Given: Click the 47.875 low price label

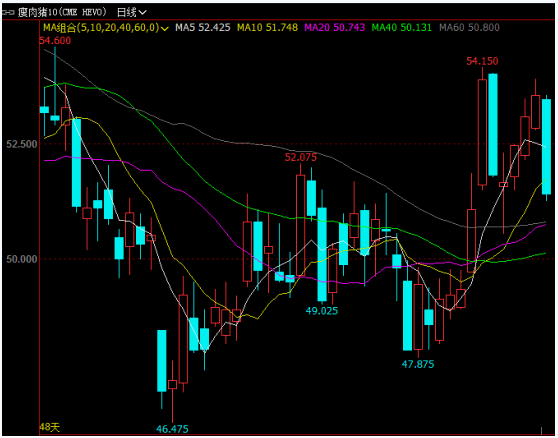Looking at the screenshot, I should 418,364.
